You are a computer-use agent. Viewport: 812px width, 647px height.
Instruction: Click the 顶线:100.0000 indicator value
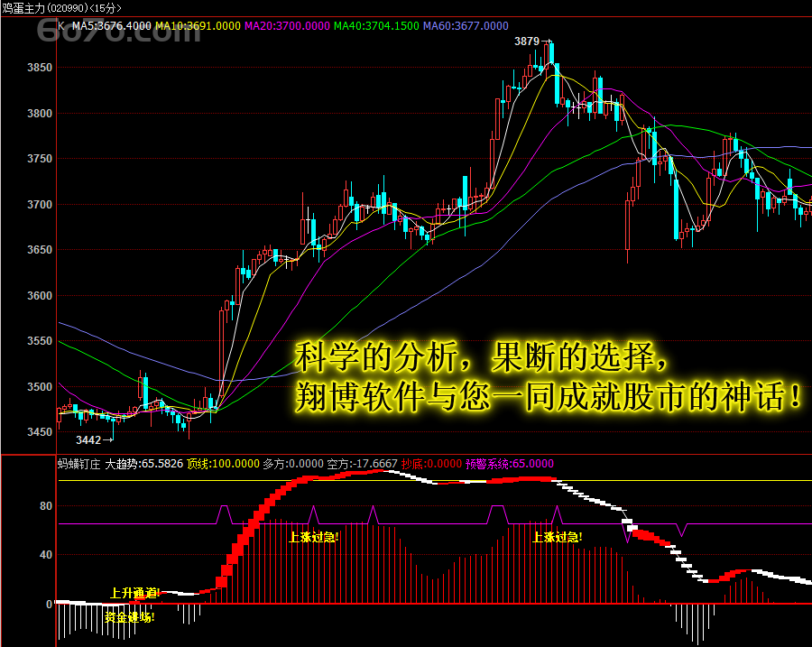223,464
